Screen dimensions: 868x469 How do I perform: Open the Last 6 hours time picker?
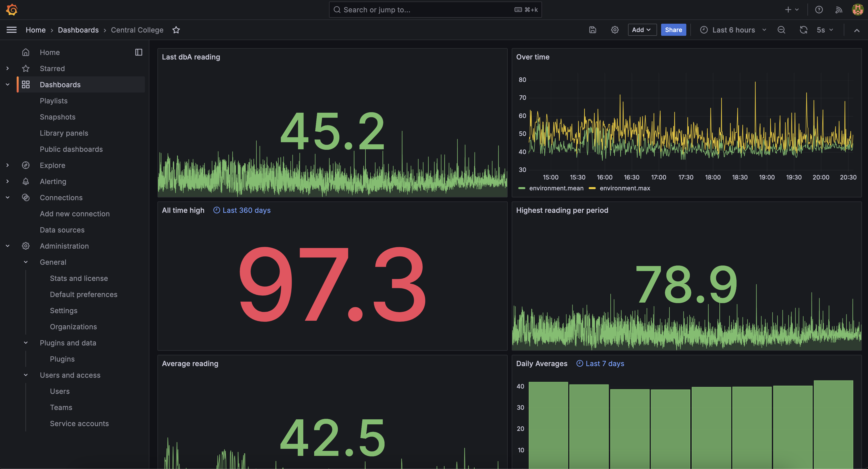pyautogui.click(x=733, y=30)
